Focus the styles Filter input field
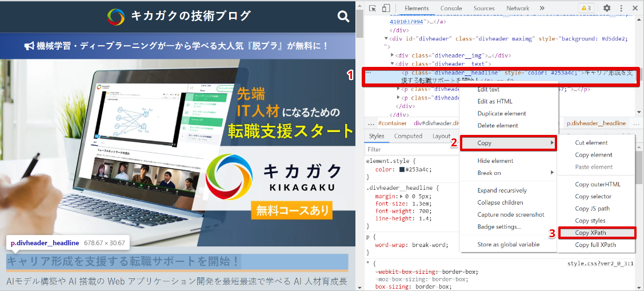Viewport: 644px width, 291px height. [x=411, y=149]
